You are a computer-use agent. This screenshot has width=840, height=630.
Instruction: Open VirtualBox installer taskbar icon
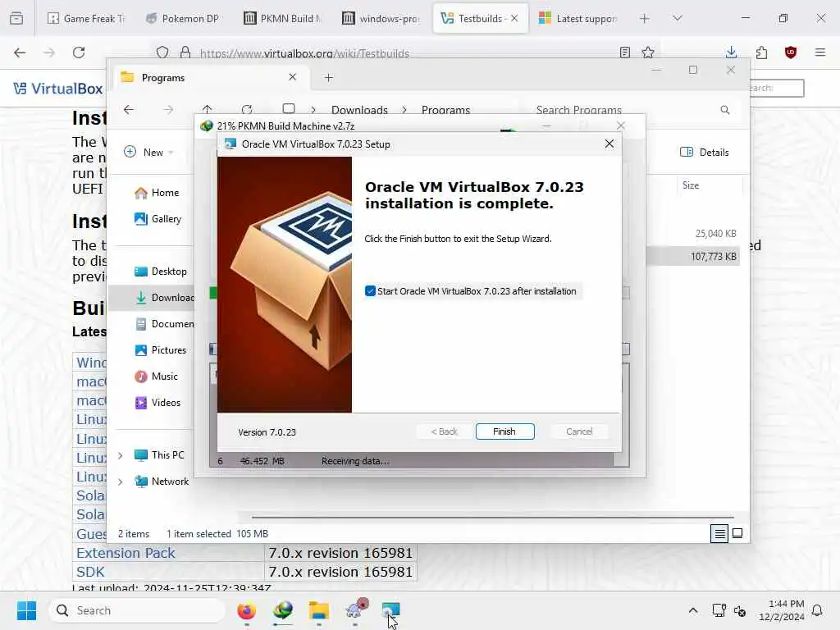coord(391,610)
